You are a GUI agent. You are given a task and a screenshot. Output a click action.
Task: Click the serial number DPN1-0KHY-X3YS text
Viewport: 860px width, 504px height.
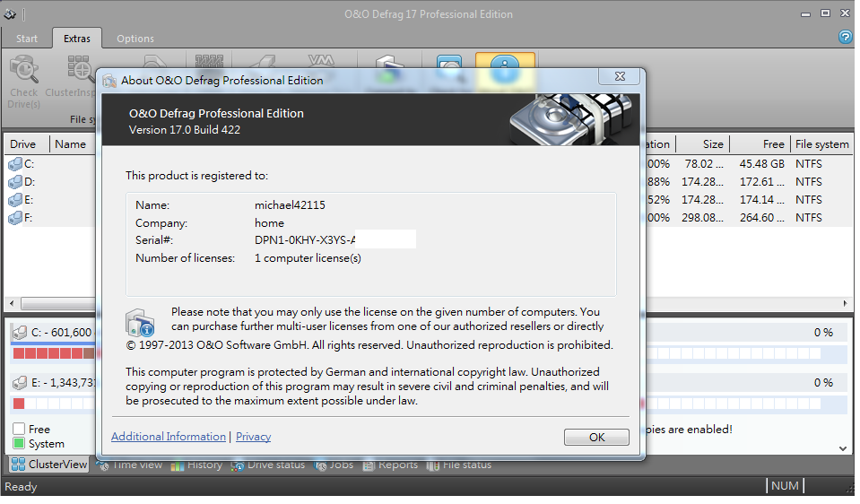pyautogui.click(x=305, y=240)
